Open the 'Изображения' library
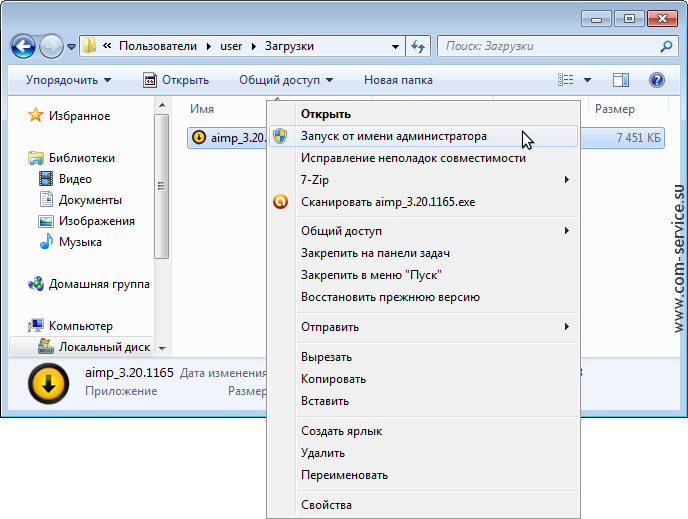The image size is (688, 519). (86, 221)
